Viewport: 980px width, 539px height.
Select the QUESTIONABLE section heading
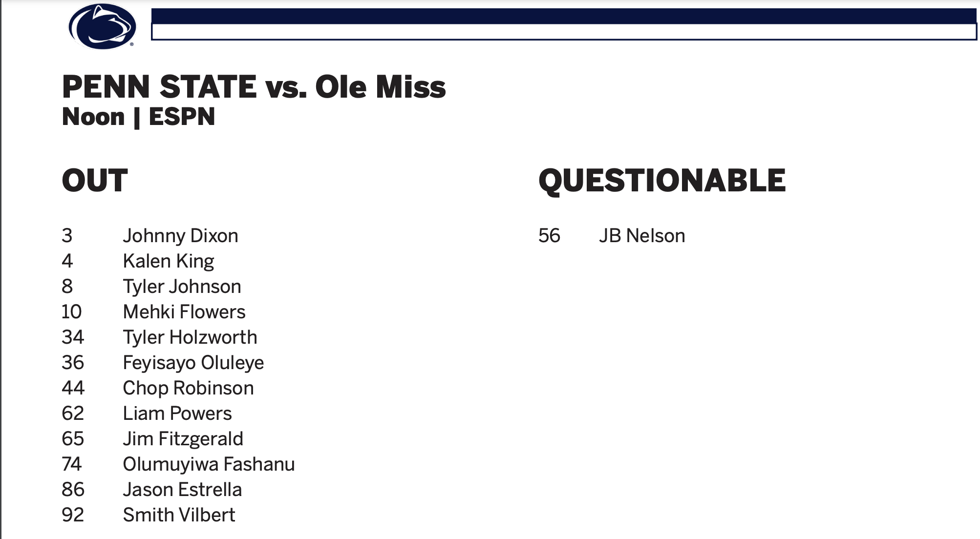661,181
